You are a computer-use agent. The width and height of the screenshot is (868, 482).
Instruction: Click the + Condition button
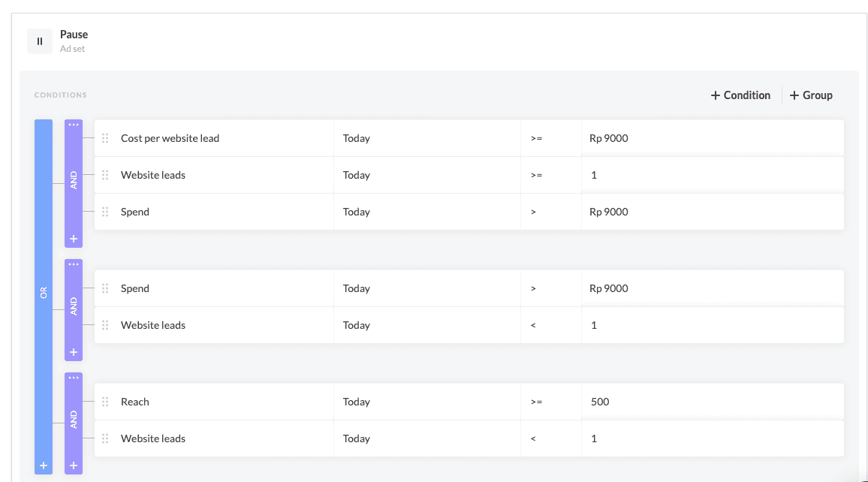740,95
